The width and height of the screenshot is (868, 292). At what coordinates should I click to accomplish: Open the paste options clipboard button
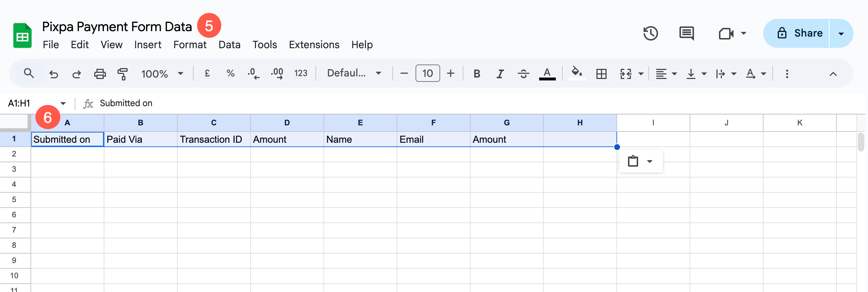click(x=641, y=161)
